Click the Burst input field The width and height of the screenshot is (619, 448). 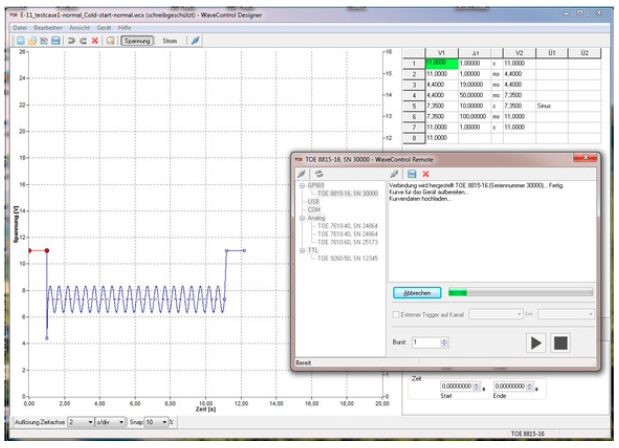(x=427, y=343)
